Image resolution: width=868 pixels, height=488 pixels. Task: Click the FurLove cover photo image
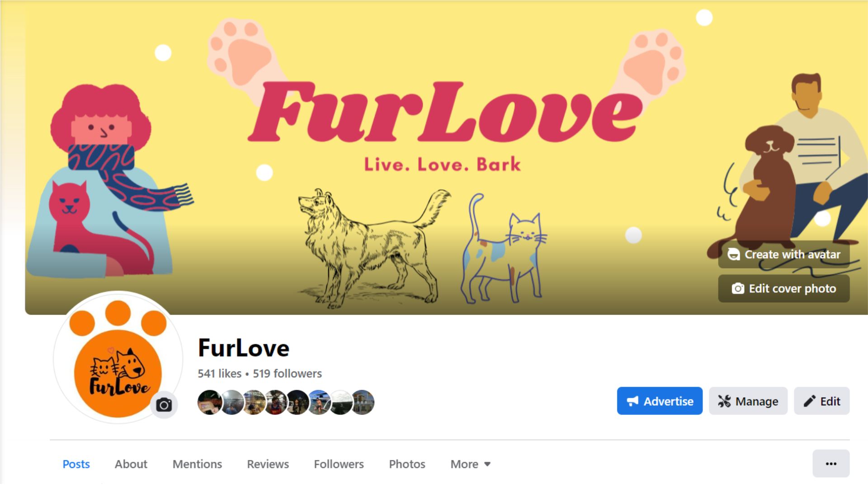coord(446,157)
